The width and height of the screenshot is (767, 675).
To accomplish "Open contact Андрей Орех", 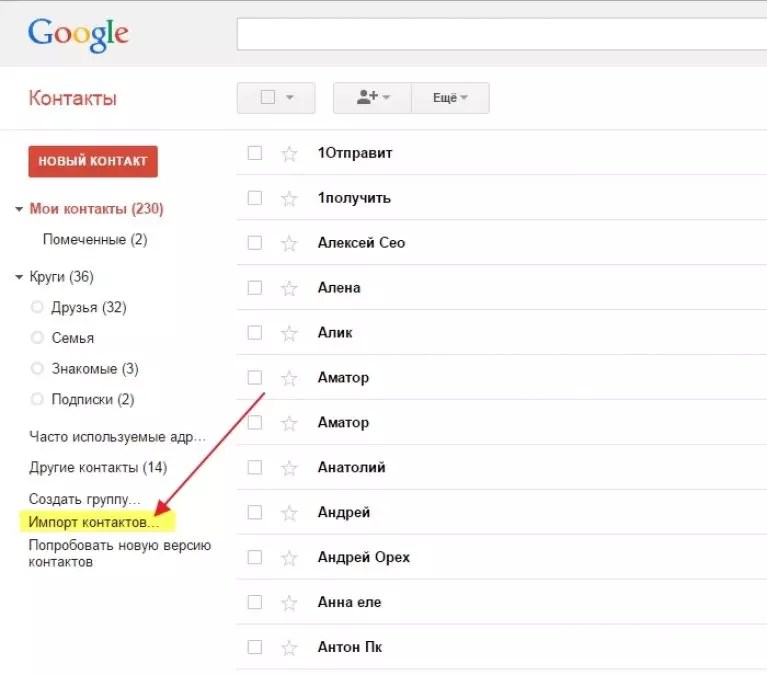I will 364,558.
